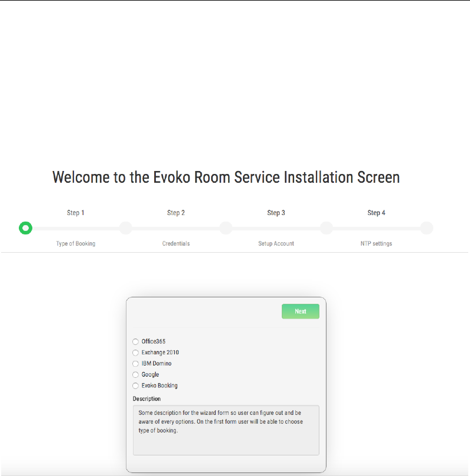
Task: Choose the Google radio button
Action: [135, 374]
